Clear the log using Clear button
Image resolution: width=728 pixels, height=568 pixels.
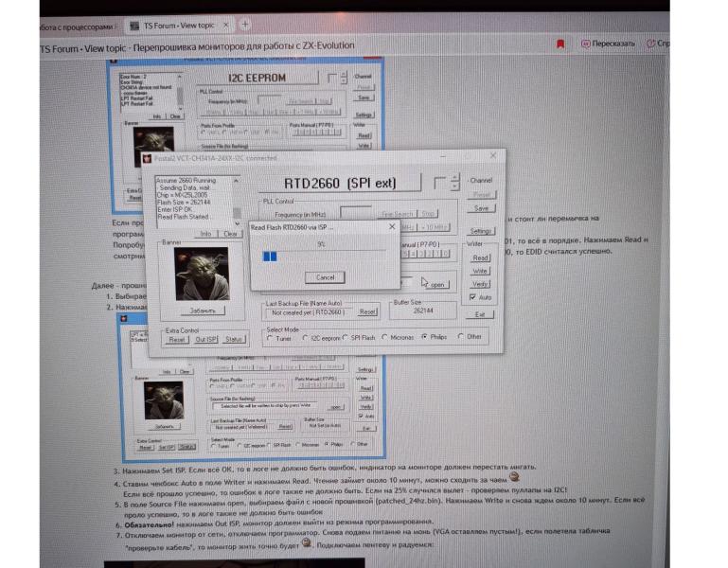tap(230, 233)
